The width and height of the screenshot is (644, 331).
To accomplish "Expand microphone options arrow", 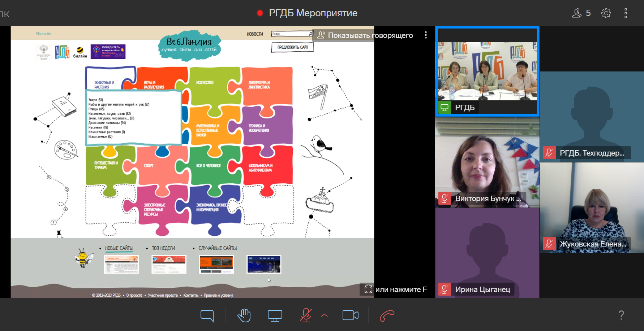I will pos(325,315).
